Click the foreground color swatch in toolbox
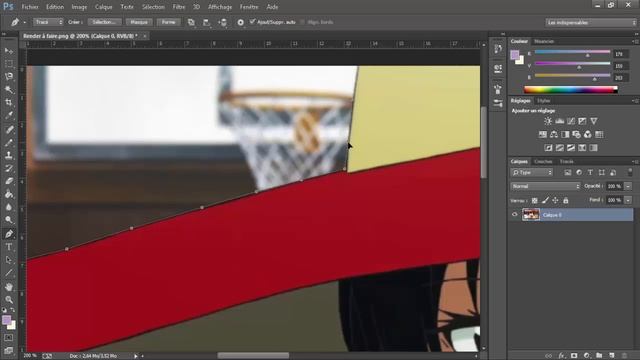The height and width of the screenshot is (360, 640). pos(7,320)
